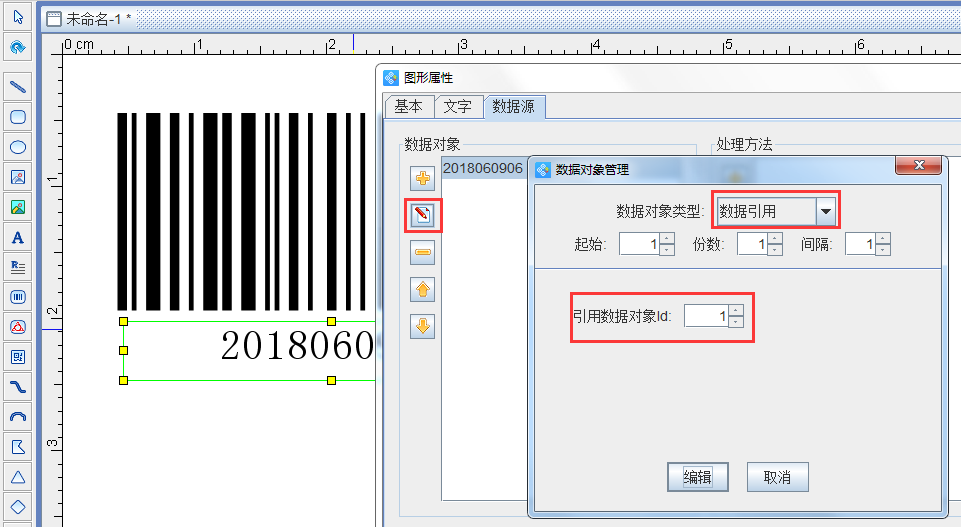The width and height of the screenshot is (961, 527).
Task: Click the yellow minus delete data object icon
Action: [423, 252]
